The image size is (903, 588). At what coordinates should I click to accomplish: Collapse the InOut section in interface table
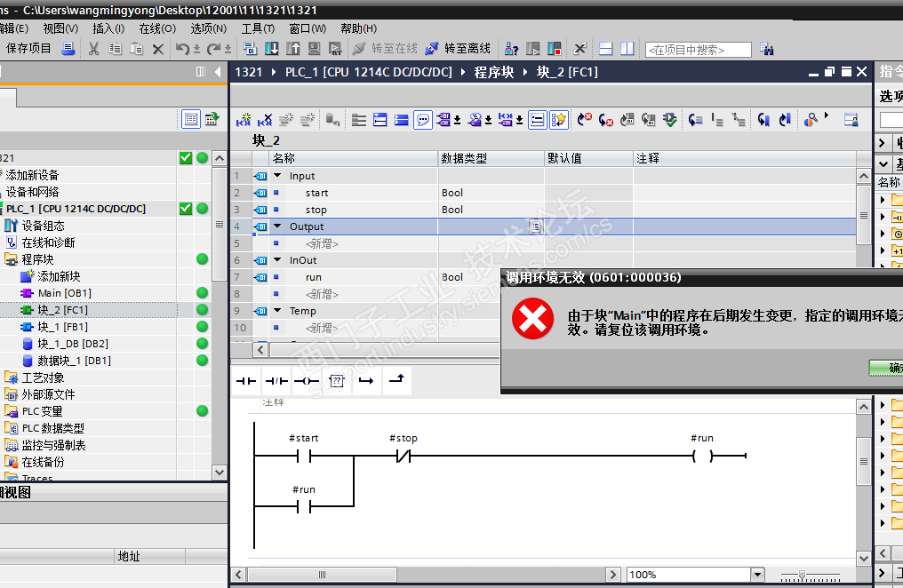pos(277,260)
